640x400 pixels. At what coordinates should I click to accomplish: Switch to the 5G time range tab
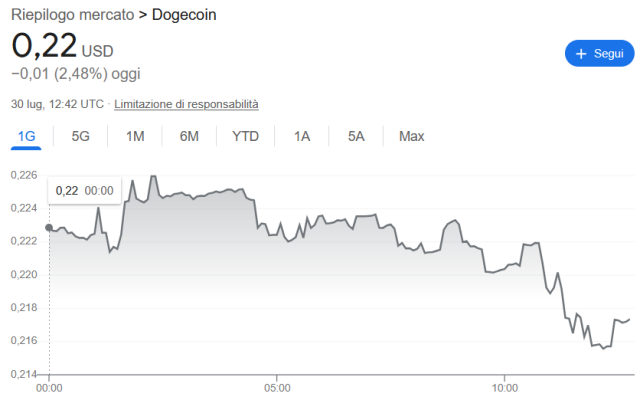80,136
